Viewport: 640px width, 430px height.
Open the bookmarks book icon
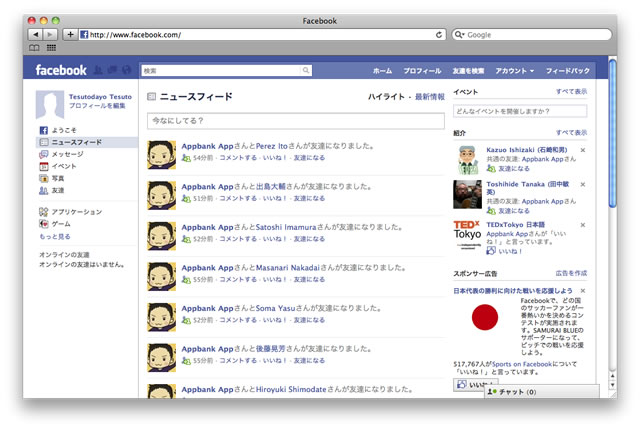[x=34, y=48]
